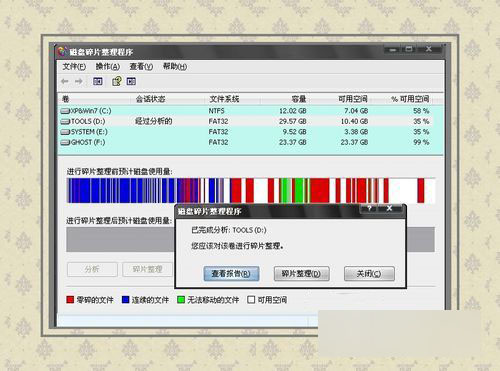This screenshot has height=371, width=500.
Task: Minimize the defragmenter window
Action: (x=393, y=50)
